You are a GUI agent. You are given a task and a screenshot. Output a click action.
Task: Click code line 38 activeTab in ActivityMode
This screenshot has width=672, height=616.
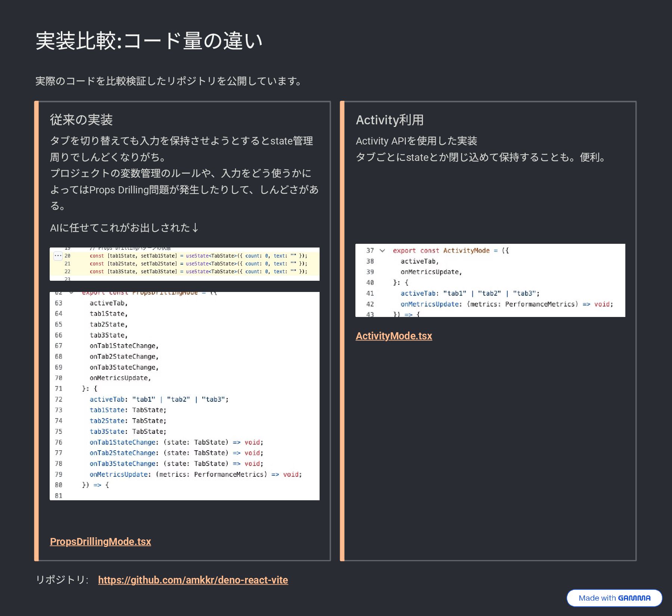(420, 261)
